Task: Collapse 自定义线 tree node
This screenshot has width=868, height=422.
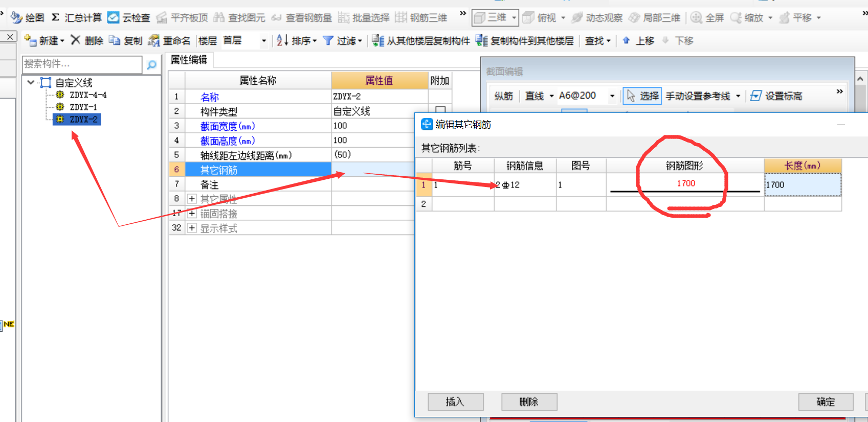Action: (x=31, y=82)
